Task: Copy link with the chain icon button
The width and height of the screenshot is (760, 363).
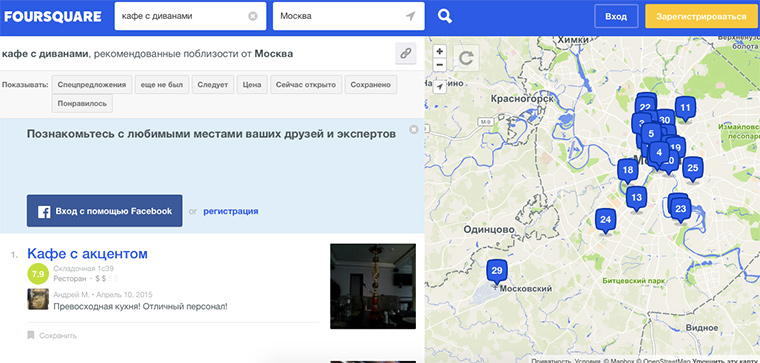Action: [x=406, y=53]
